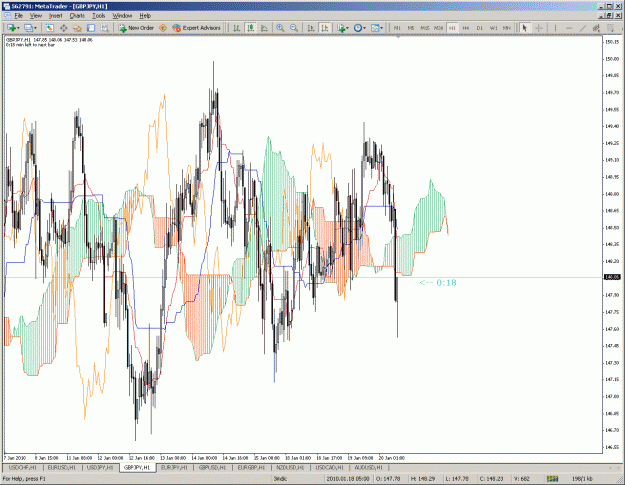Toggle the Data Window icon
Viewport: 625px width, 485px height.
(x=64, y=28)
